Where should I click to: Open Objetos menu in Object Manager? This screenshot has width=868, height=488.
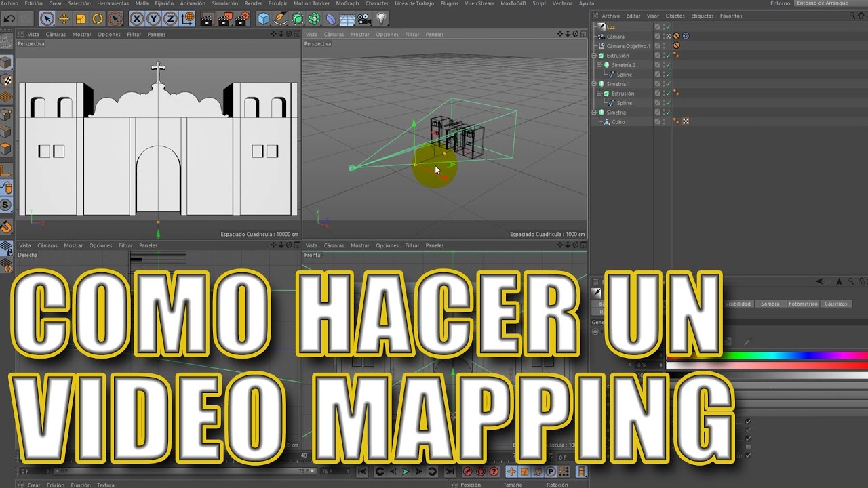tap(675, 16)
